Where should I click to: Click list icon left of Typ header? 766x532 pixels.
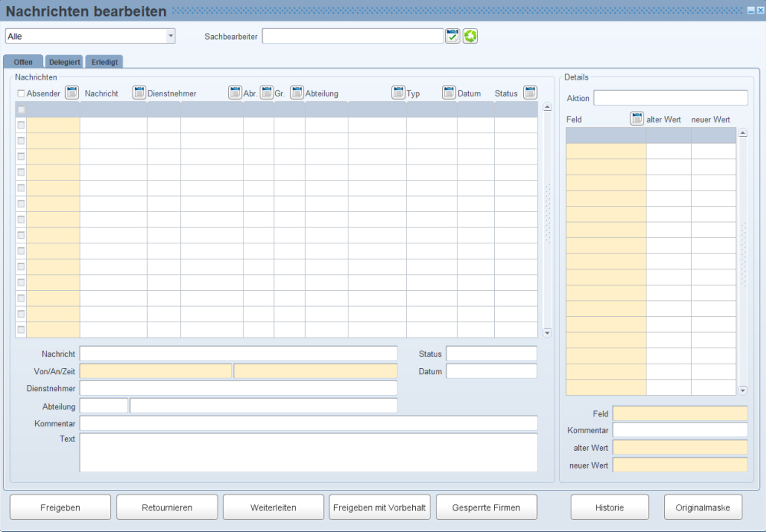(x=398, y=93)
